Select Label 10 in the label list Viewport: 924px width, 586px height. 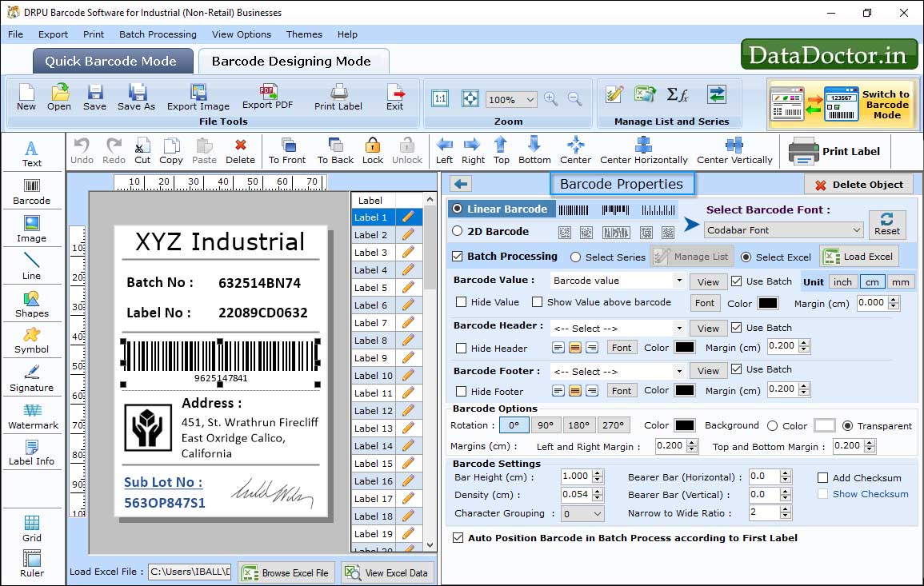coord(374,376)
